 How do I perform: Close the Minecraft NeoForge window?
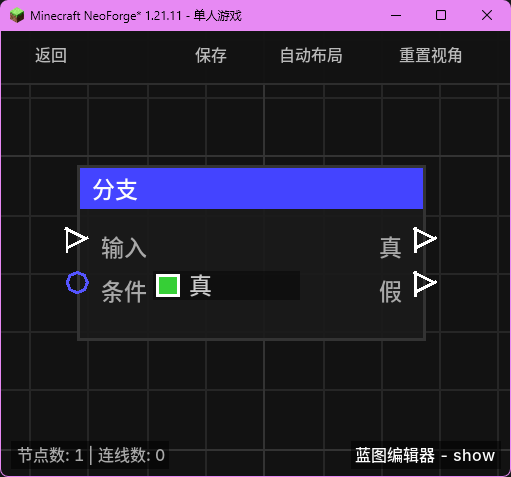point(487,15)
